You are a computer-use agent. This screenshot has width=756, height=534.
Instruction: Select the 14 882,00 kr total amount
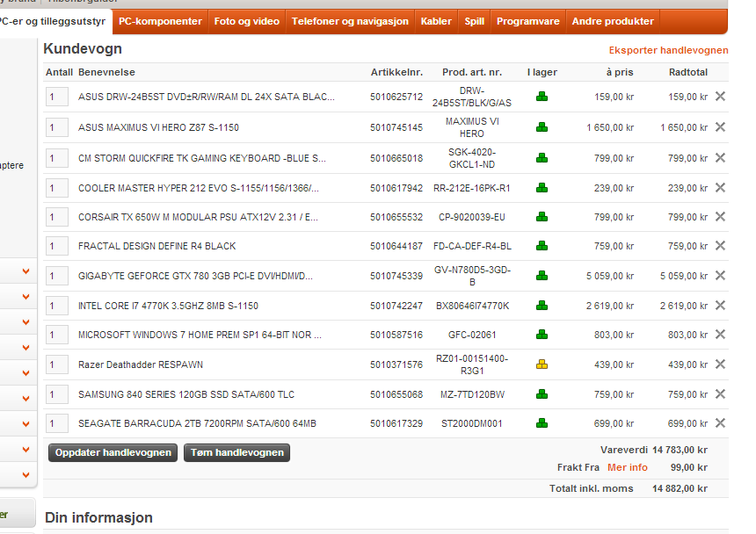pyautogui.click(x=680, y=488)
